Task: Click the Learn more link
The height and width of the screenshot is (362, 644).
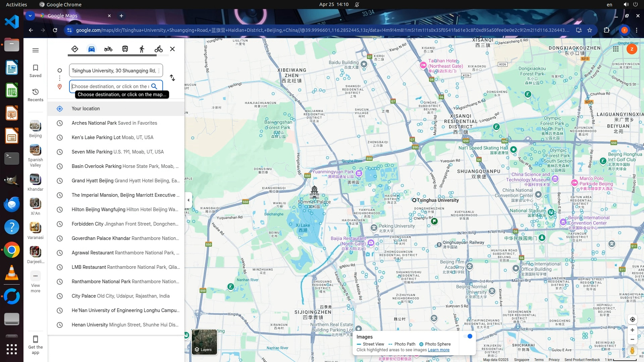Action: click(x=438, y=350)
